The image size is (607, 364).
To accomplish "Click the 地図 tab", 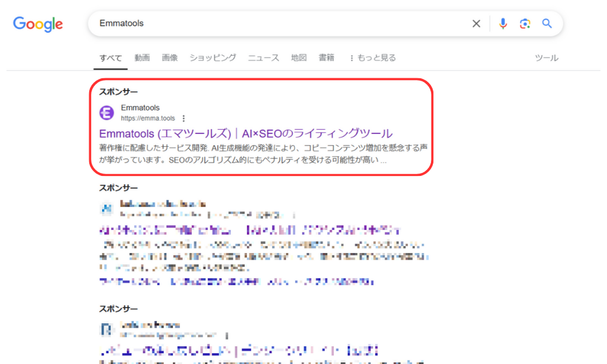I will [299, 58].
